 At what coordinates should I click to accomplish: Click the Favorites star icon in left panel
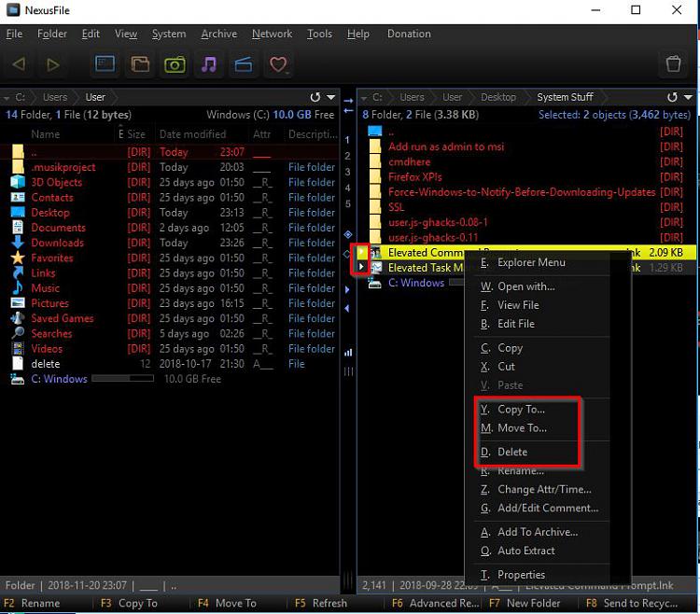[x=18, y=258]
